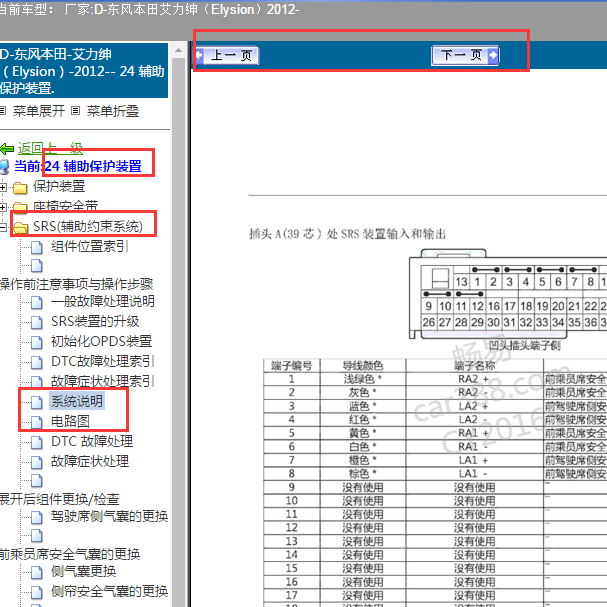
Task: Click 菜单折叠 to collapse all menus
Action: point(112,111)
